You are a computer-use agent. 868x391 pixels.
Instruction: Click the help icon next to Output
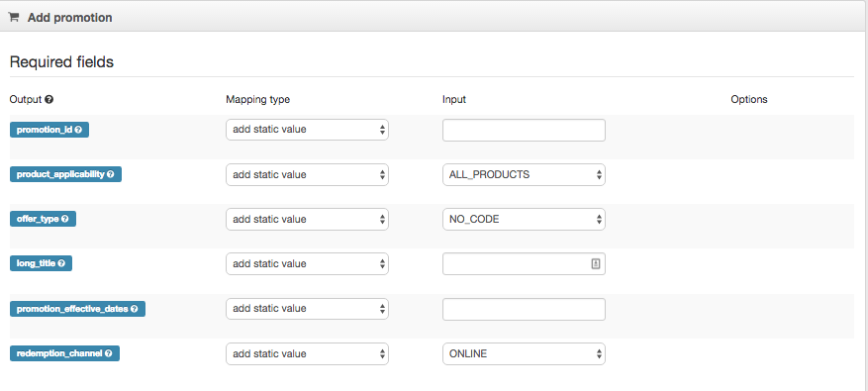click(49, 100)
